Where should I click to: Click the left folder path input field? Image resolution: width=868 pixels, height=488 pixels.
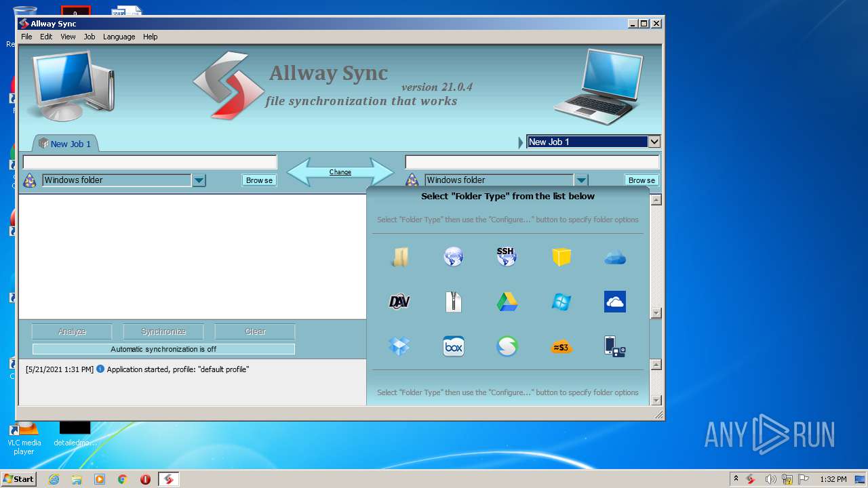click(150, 162)
